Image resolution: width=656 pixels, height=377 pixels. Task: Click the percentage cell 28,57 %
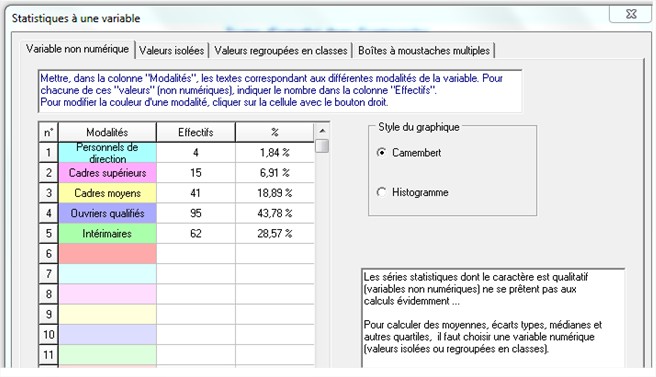pyautogui.click(x=275, y=233)
